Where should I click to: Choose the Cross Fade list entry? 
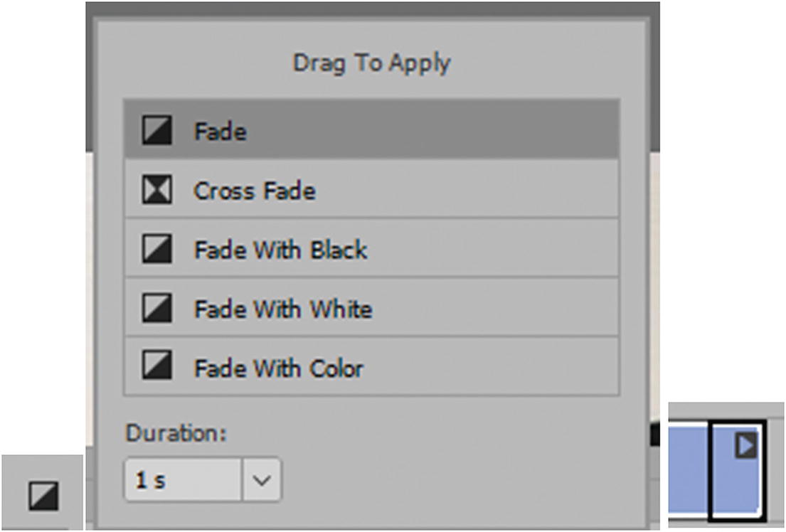pyautogui.click(x=255, y=191)
